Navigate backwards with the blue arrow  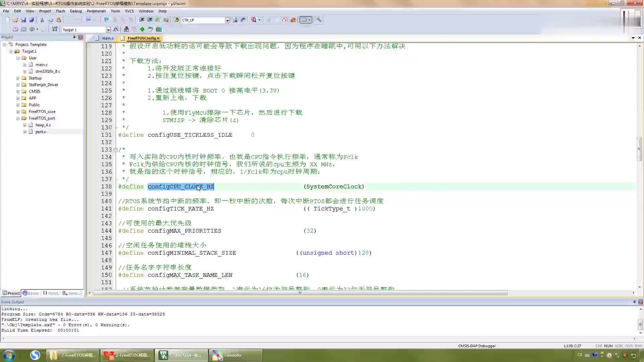88,20
